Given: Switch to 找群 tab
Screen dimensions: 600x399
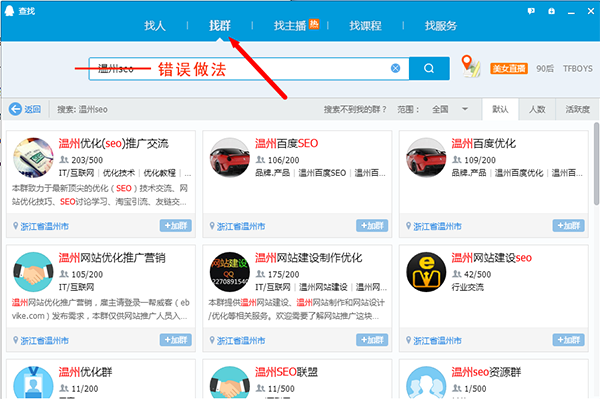Looking at the screenshot, I should 220,26.
